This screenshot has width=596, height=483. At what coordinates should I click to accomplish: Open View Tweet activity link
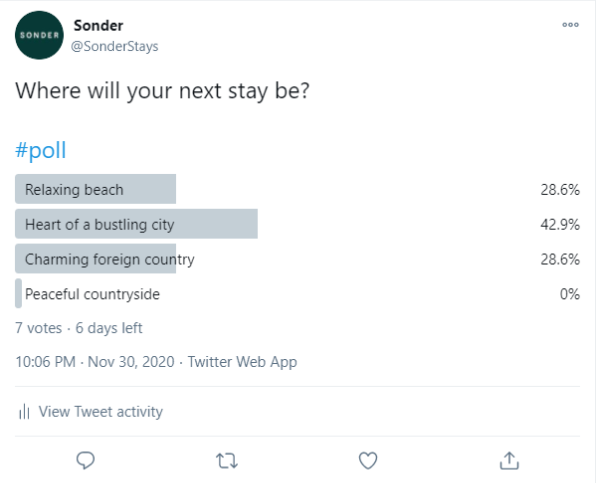(x=101, y=412)
